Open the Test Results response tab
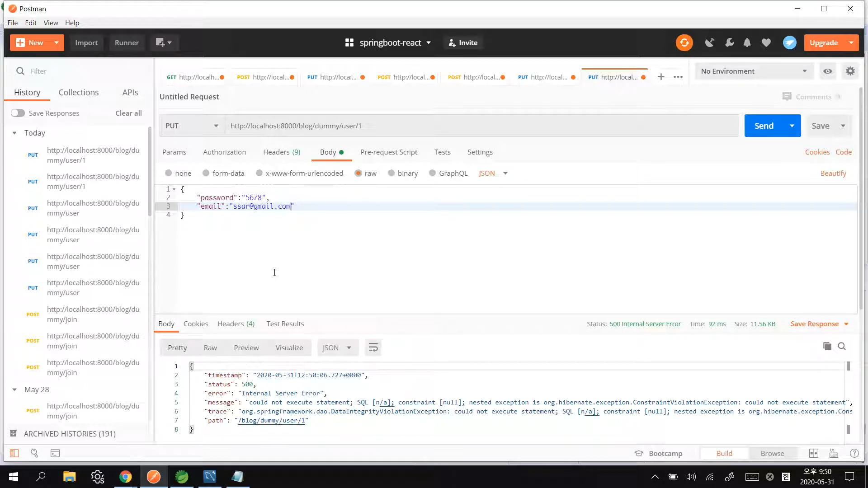The image size is (868, 488). click(x=285, y=324)
